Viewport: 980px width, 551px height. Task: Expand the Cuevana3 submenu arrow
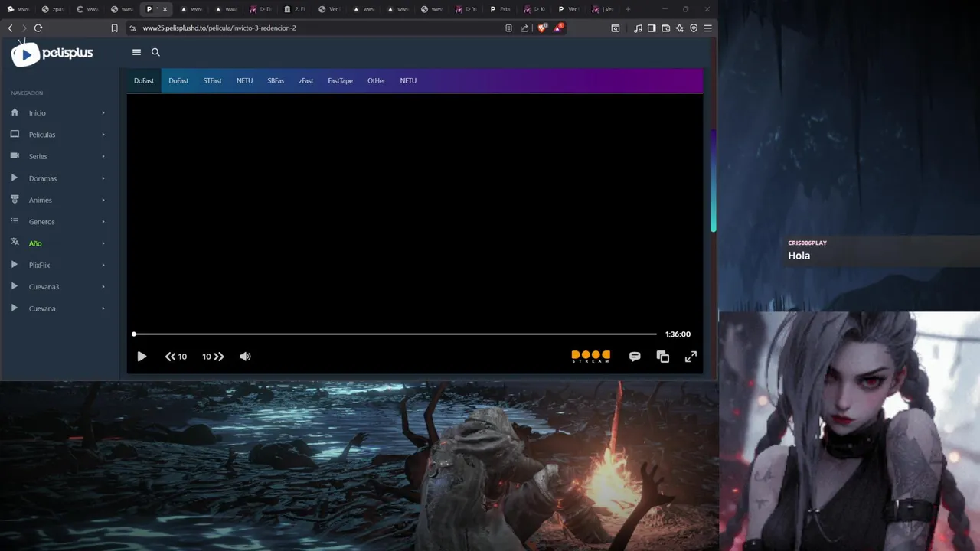click(x=103, y=287)
